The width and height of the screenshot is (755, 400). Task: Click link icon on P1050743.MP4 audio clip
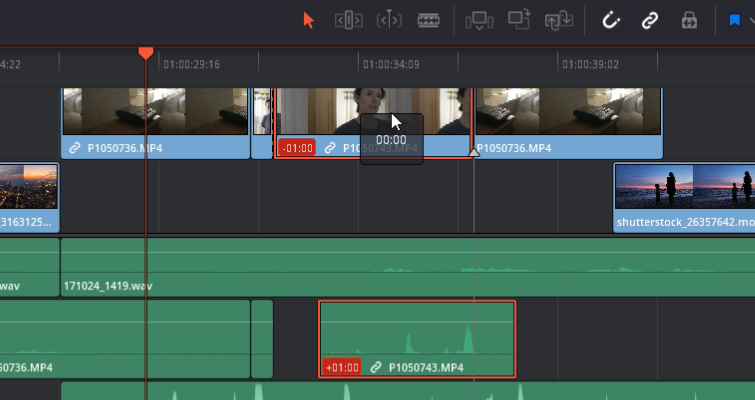376,368
